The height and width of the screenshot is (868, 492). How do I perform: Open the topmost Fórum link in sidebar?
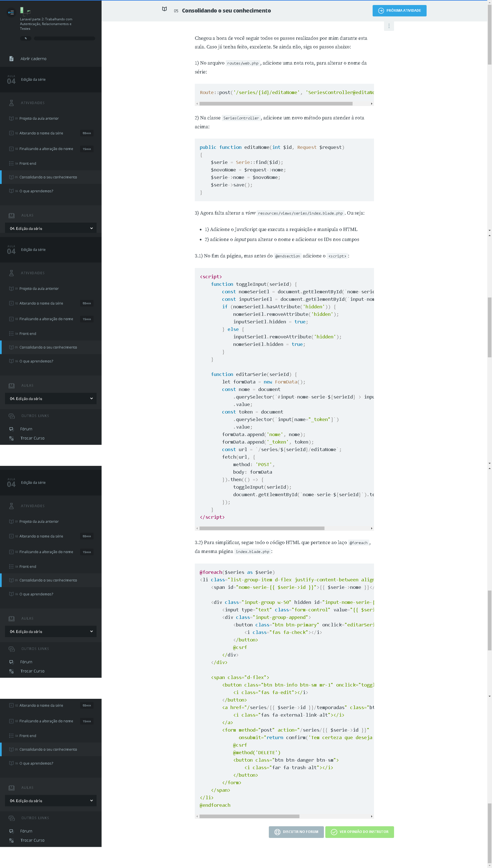[26, 429]
